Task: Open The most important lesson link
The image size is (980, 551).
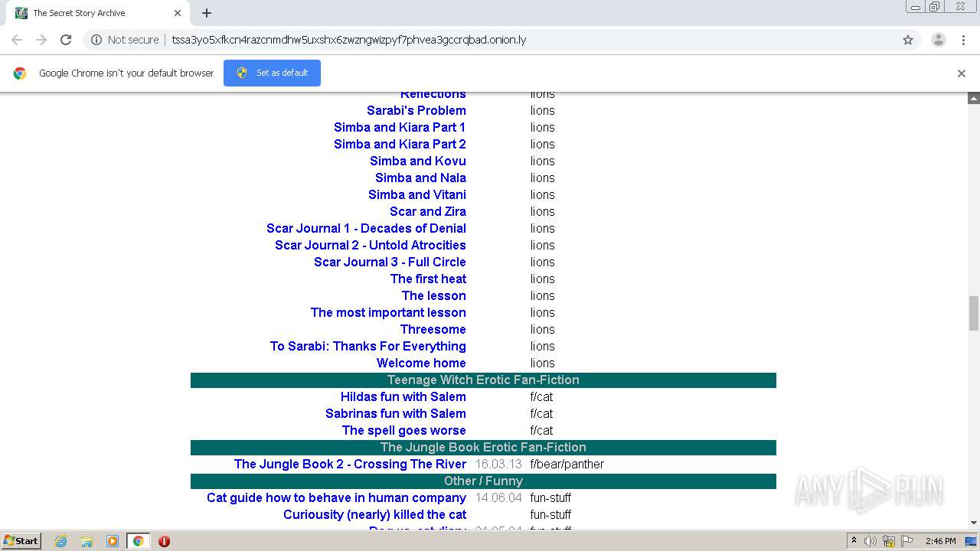Action: [388, 312]
